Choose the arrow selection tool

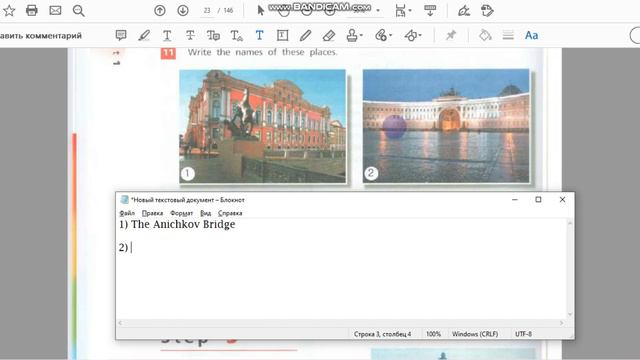[260, 11]
